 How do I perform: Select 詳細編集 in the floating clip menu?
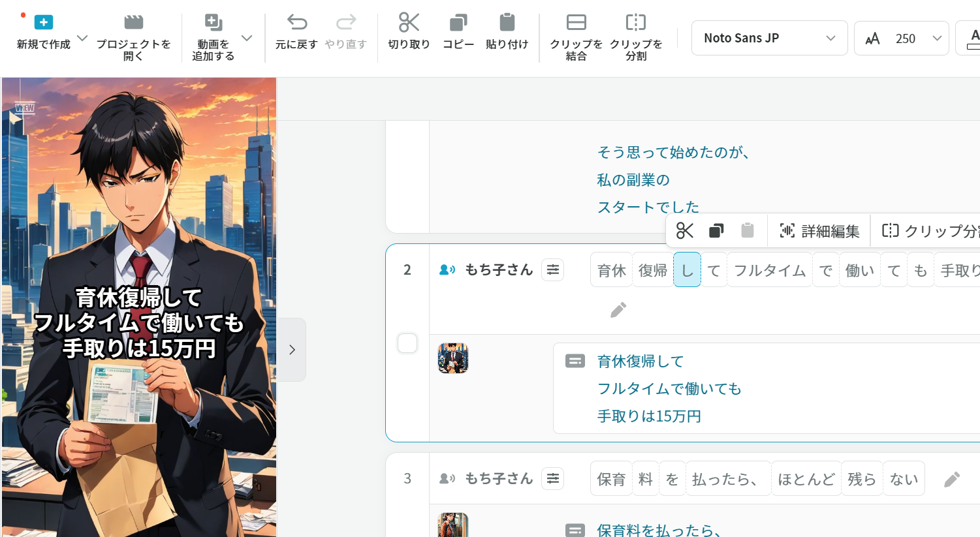(819, 231)
